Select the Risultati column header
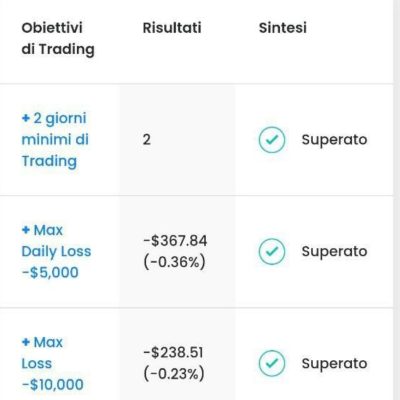The width and height of the screenshot is (400, 400). point(172,28)
